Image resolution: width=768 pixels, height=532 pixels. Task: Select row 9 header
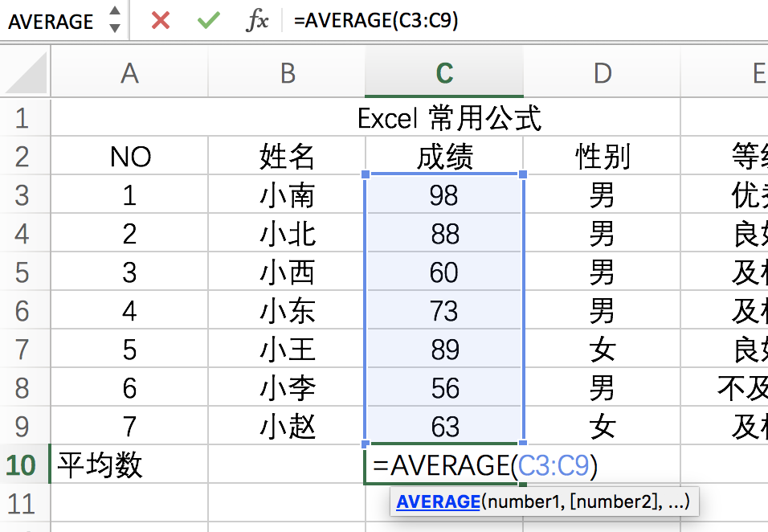(25, 426)
